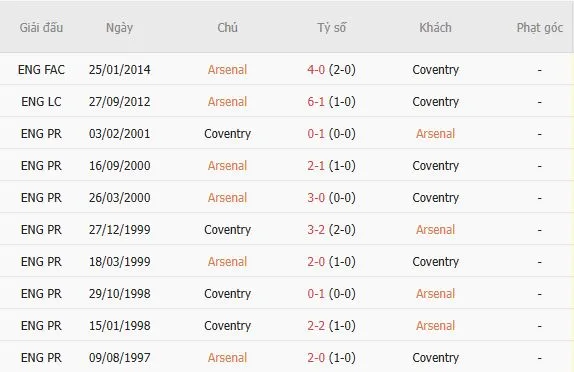Select ENG FAC league in first row

41,70
